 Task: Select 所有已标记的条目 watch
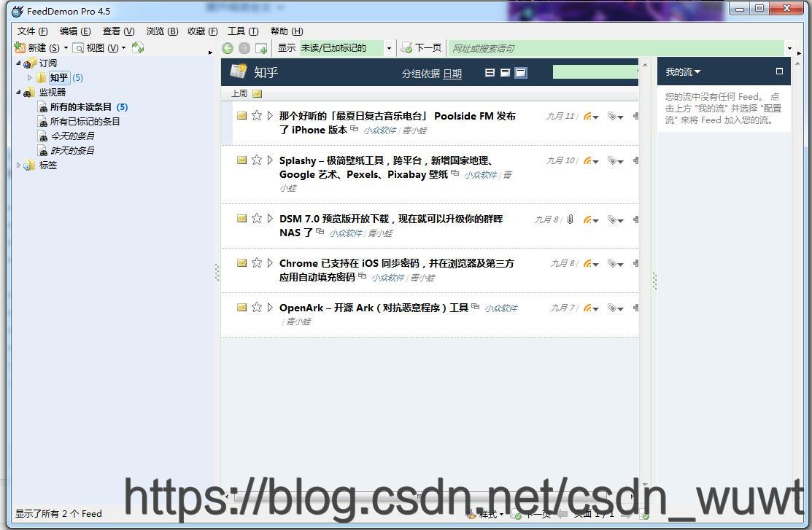[x=79, y=122]
